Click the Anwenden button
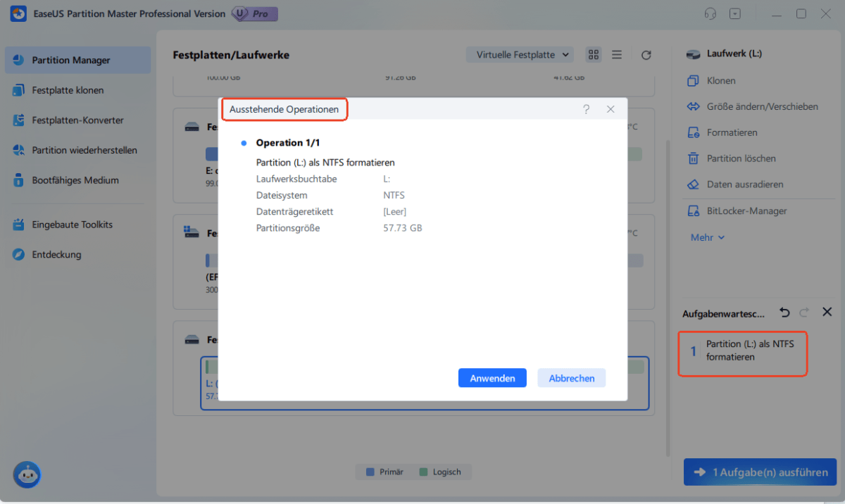The width and height of the screenshot is (845, 504). 492,378
